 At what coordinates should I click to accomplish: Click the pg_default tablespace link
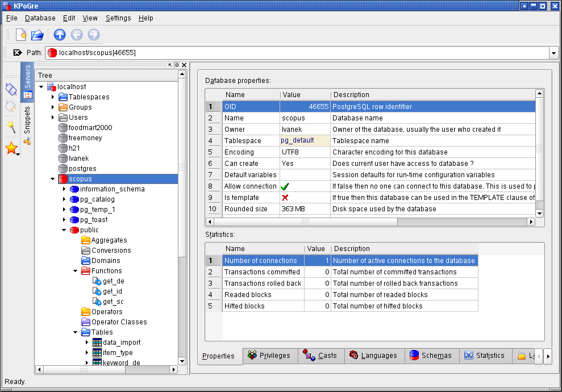[x=298, y=140]
